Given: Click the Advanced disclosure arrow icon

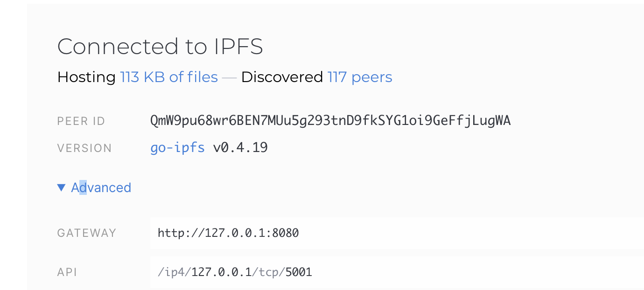Looking at the screenshot, I should [x=61, y=187].
